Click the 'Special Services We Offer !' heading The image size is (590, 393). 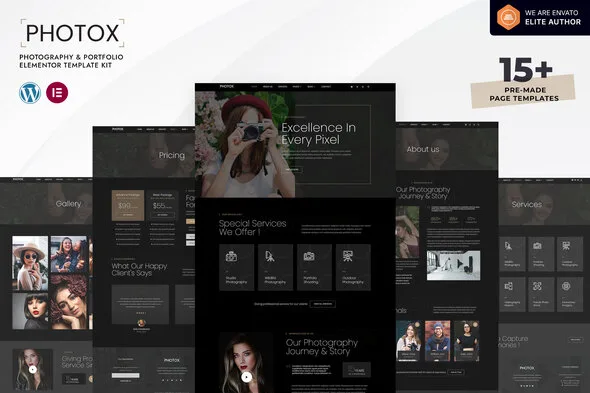tap(252, 228)
